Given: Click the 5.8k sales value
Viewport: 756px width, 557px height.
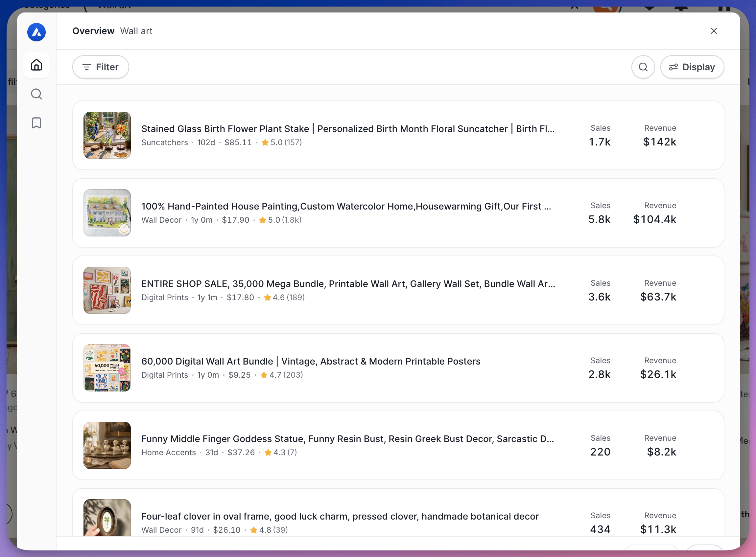Looking at the screenshot, I should point(599,219).
